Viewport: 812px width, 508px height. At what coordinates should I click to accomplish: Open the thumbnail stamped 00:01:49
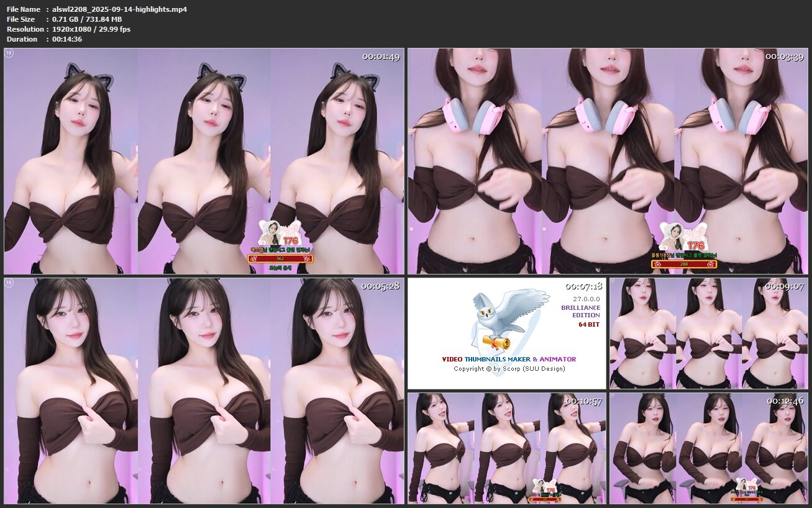[x=204, y=161]
